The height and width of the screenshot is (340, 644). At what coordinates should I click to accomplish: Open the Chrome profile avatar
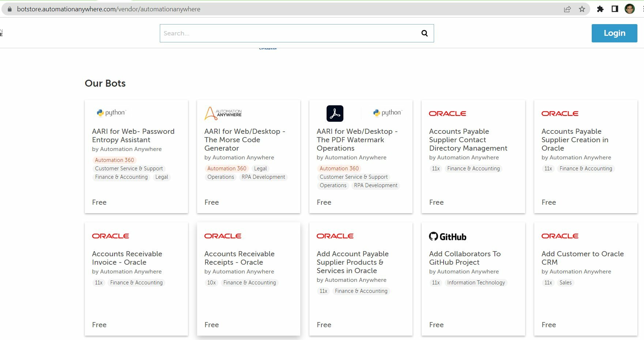click(x=629, y=9)
